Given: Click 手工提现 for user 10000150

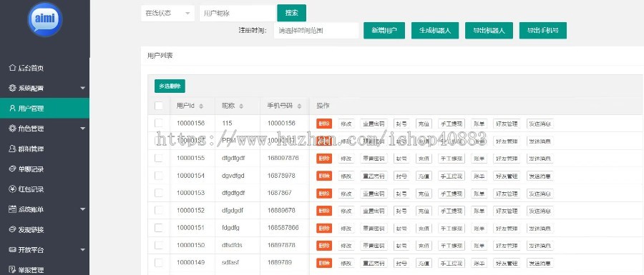Looking at the screenshot, I should click(x=452, y=246).
